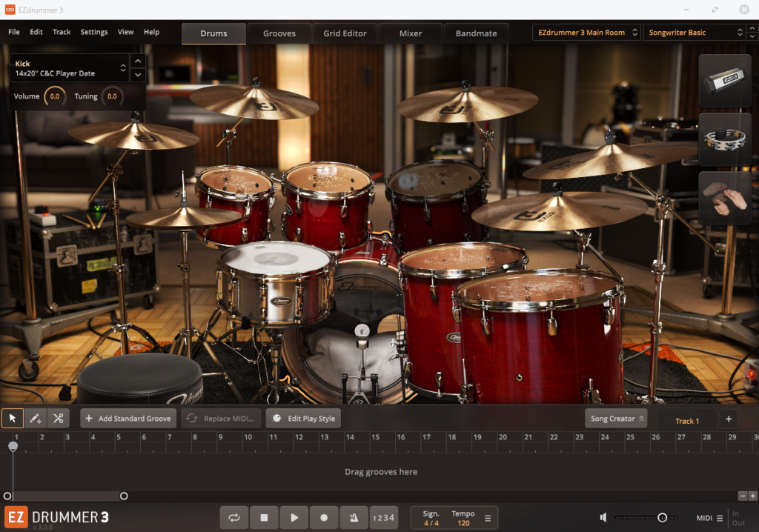Select the pencil draw tool

pyautogui.click(x=35, y=419)
